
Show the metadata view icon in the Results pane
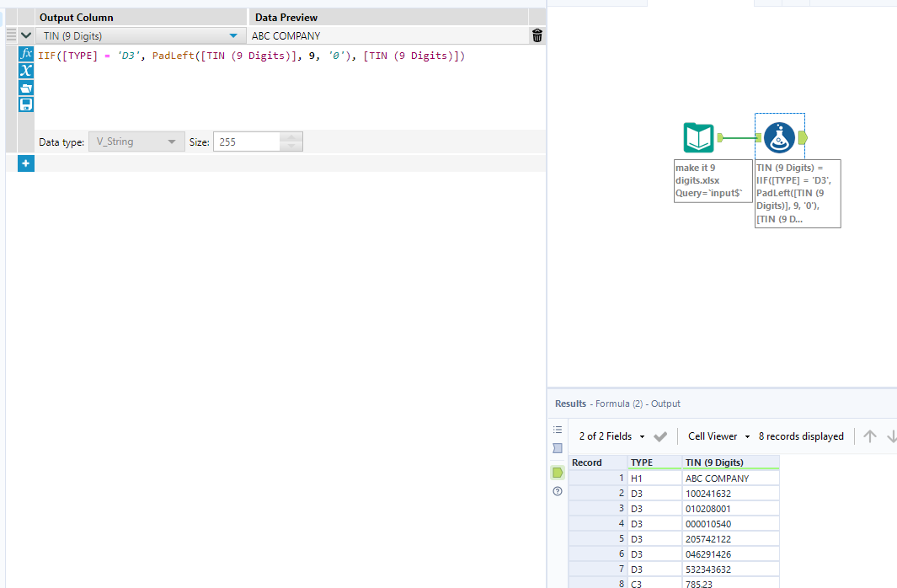557,448
